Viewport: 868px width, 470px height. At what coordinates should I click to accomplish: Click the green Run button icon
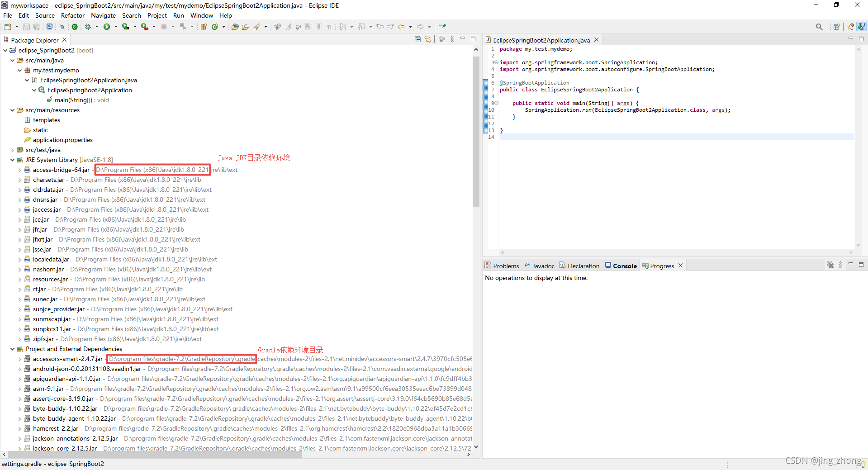click(x=107, y=27)
